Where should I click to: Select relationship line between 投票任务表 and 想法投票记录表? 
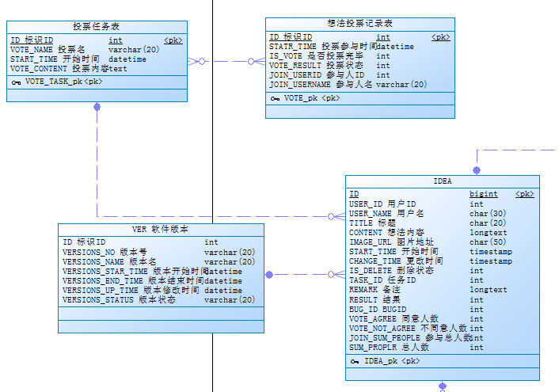tap(226, 61)
